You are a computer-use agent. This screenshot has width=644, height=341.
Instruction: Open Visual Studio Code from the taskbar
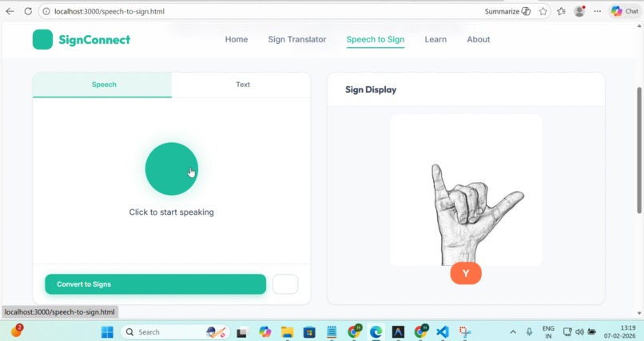[x=443, y=332]
